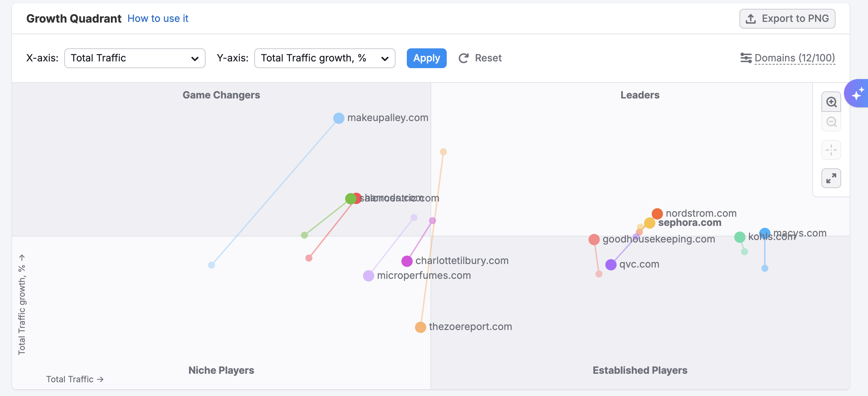Click the orange nordstrom.com data point
The width and height of the screenshot is (868, 396).
click(x=657, y=214)
